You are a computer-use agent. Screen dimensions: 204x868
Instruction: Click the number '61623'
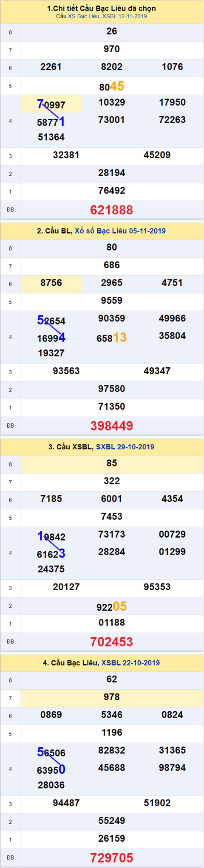[x=51, y=554]
